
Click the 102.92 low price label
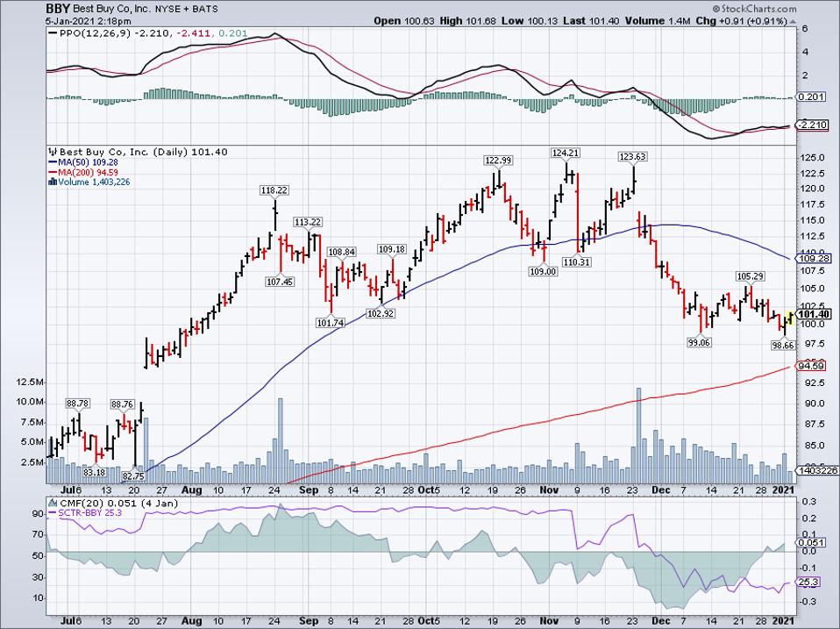(381, 313)
